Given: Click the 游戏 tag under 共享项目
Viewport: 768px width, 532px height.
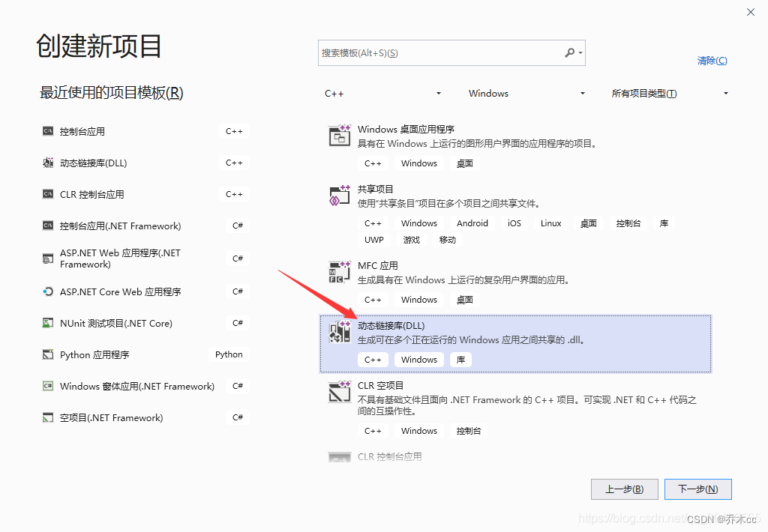Looking at the screenshot, I should pos(412,240).
